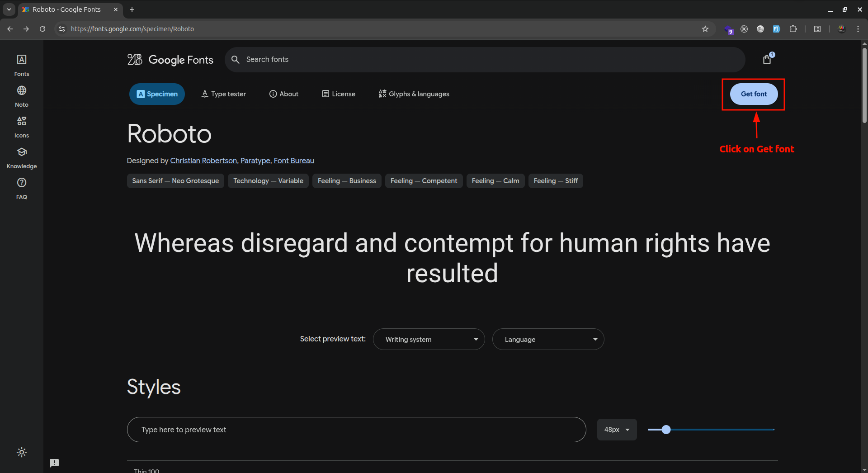Open the send feedback icon
This screenshot has width=868, height=473.
pyautogui.click(x=54, y=463)
